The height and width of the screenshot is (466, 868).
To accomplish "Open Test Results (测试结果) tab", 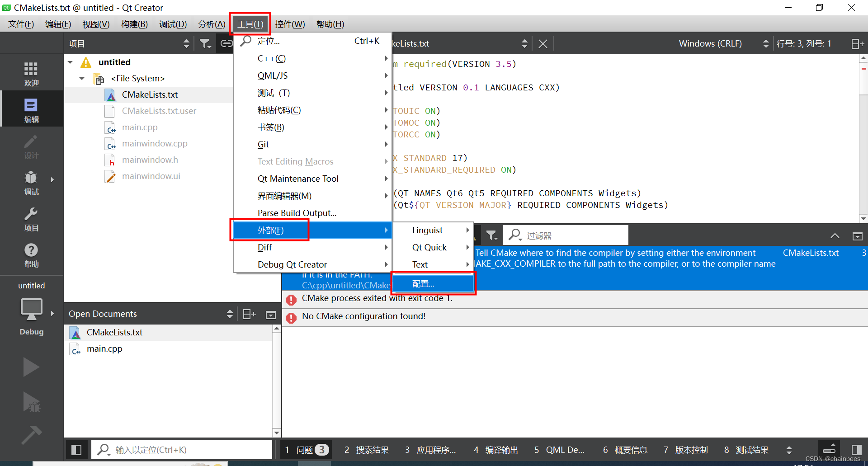I will (x=746, y=450).
